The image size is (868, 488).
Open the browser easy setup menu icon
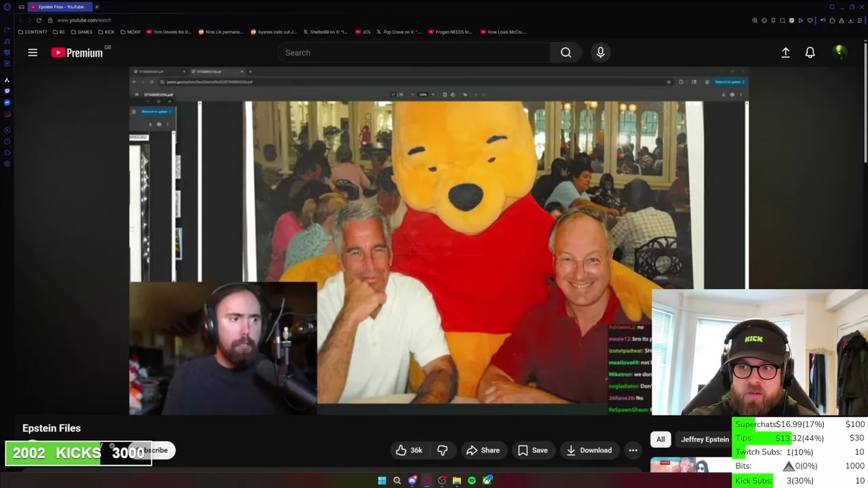860,20
